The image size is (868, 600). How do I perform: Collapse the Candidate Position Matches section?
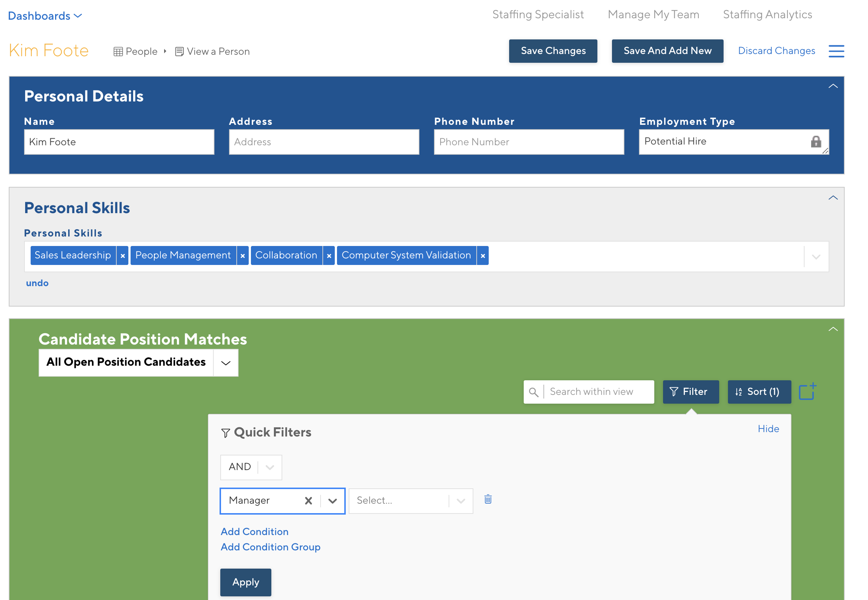[x=833, y=329]
